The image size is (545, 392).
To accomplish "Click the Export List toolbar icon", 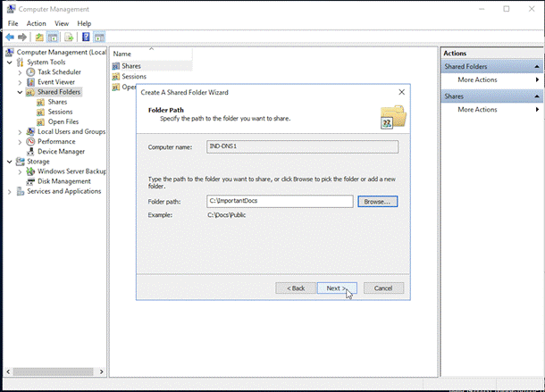I will tap(69, 38).
